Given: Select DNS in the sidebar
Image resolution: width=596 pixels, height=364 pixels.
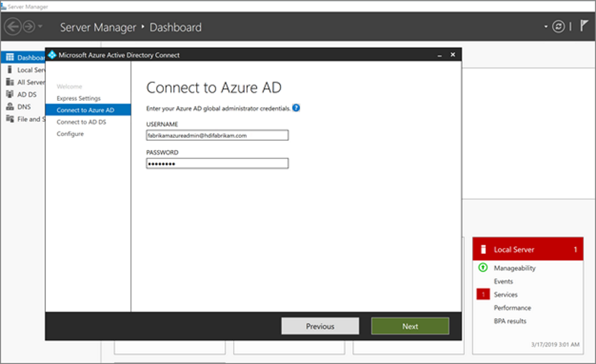Looking at the screenshot, I should click(24, 107).
